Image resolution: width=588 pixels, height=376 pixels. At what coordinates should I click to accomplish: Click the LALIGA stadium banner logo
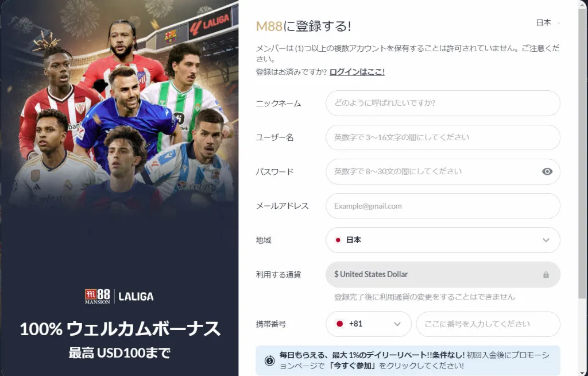(210, 25)
